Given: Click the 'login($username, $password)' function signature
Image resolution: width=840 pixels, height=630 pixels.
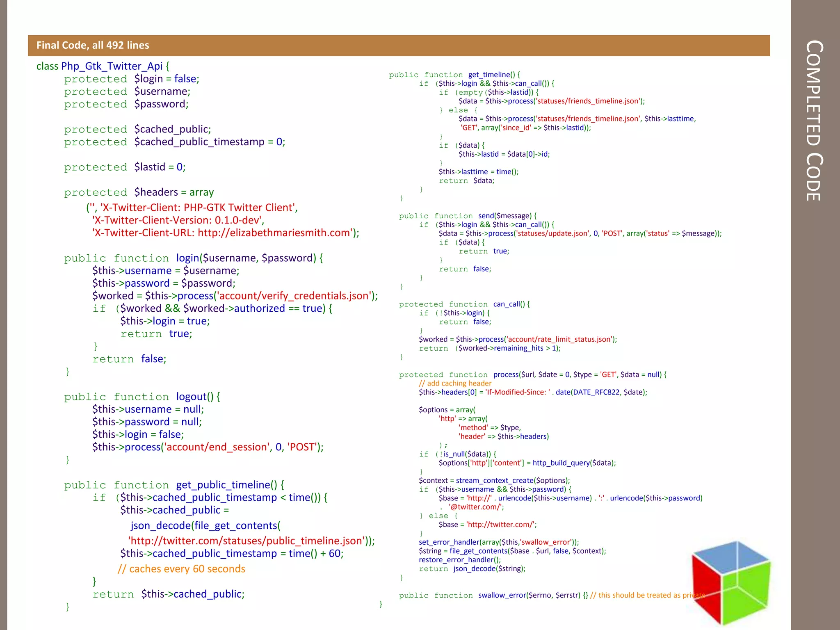Looking at the screenshot, I should point(246,258).
